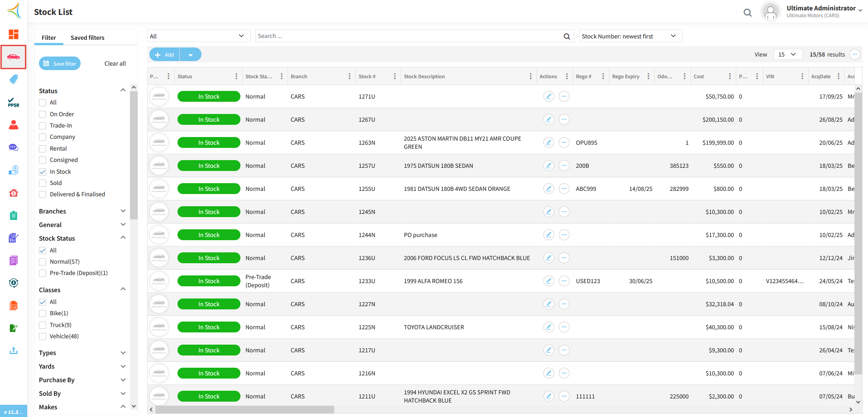Check the Sold status filter
The width and height of the screenshot is (868, 417).
(x=43, y=183)
